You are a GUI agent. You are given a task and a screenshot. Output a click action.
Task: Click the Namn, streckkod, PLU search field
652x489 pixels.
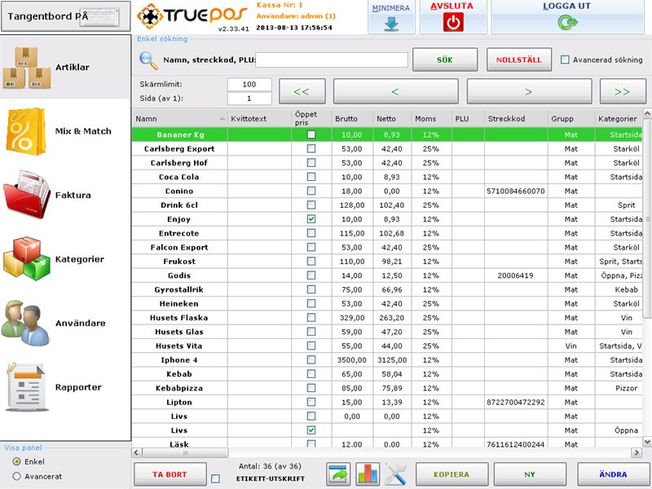pyautogui.click(x=331, y=60)
